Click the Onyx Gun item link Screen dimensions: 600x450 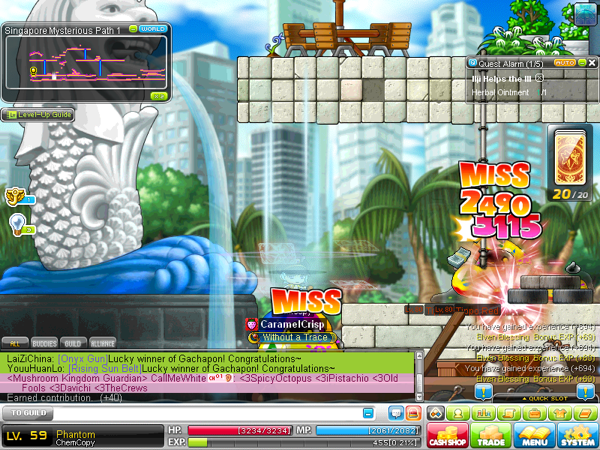point(82,359)
